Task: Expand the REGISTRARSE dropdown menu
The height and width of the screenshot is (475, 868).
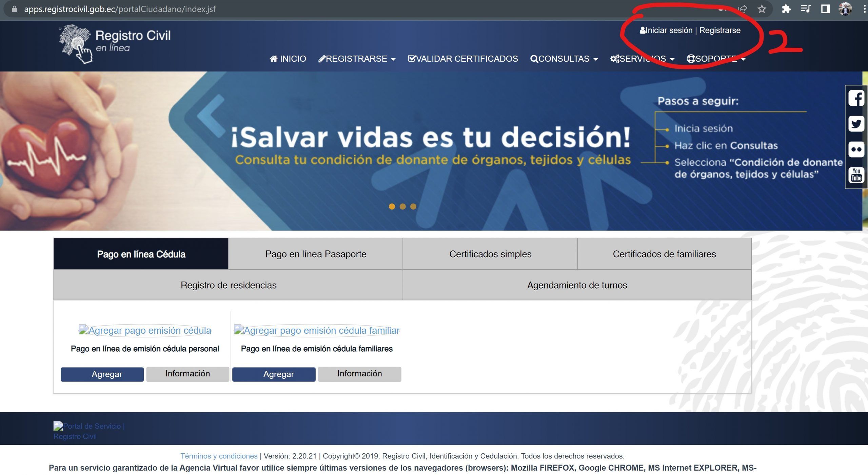Action: (357, 59)
